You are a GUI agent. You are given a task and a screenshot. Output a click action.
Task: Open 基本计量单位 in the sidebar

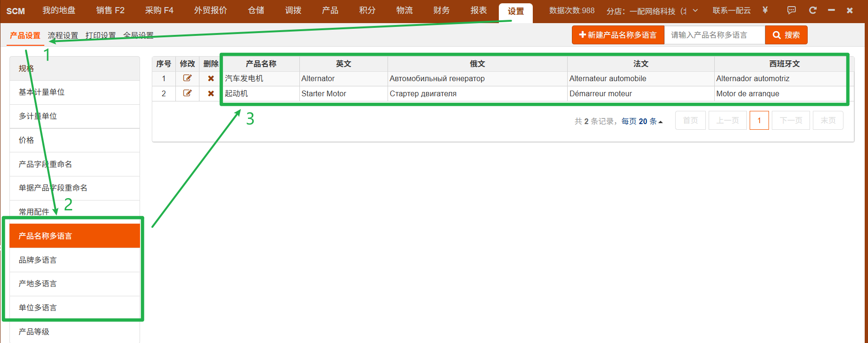tap(75, 92)
